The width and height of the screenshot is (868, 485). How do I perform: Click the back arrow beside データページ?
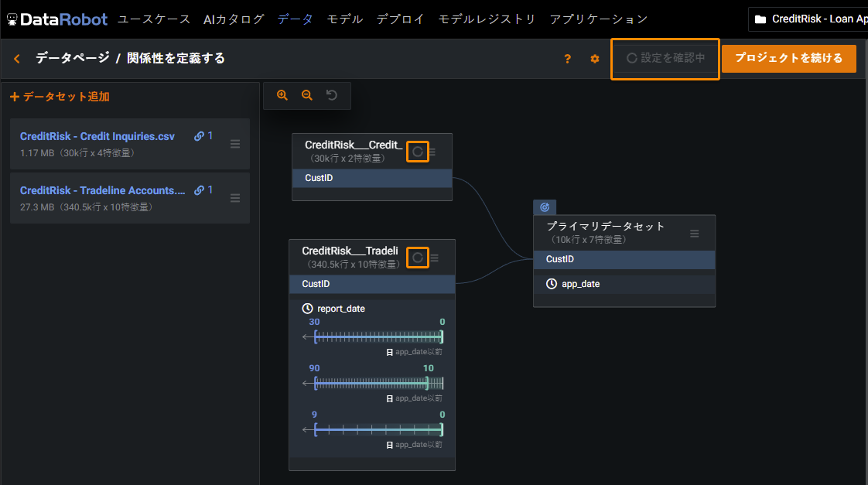pos(17,59)
